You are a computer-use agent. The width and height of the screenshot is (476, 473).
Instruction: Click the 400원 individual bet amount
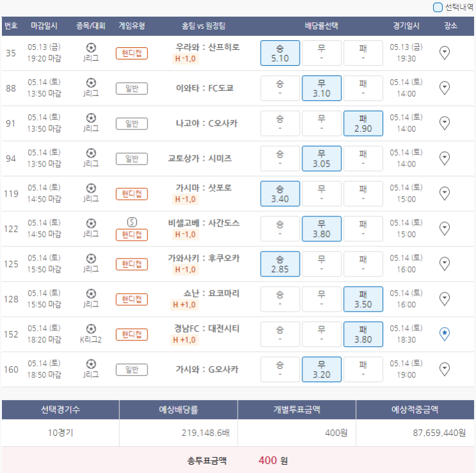[x=336, y=433]
